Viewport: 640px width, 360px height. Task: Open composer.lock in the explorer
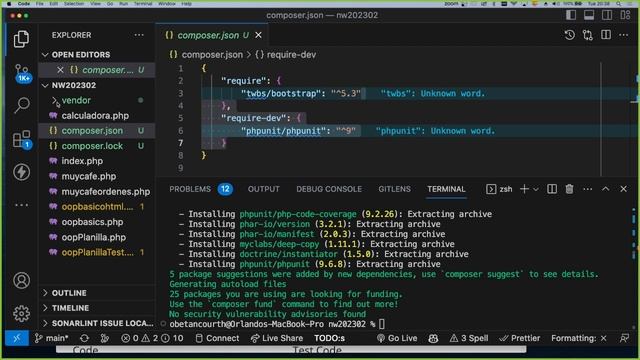click(92, 146)
